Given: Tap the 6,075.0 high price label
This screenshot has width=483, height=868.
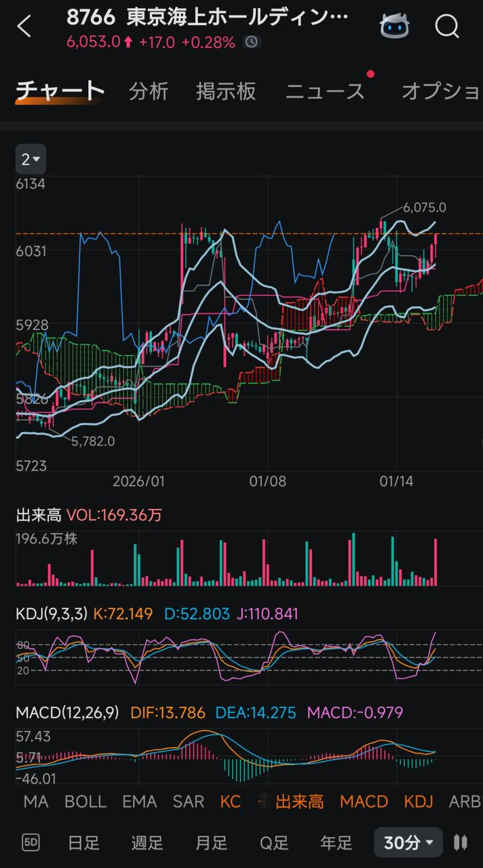Looking at the screenshot, I should (424, 208).
